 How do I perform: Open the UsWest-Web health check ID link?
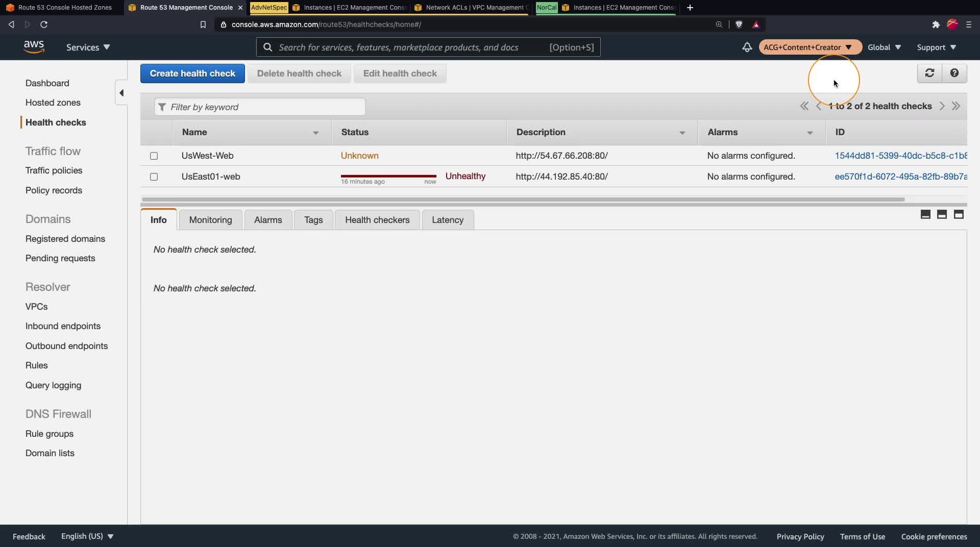click(901, 156)
